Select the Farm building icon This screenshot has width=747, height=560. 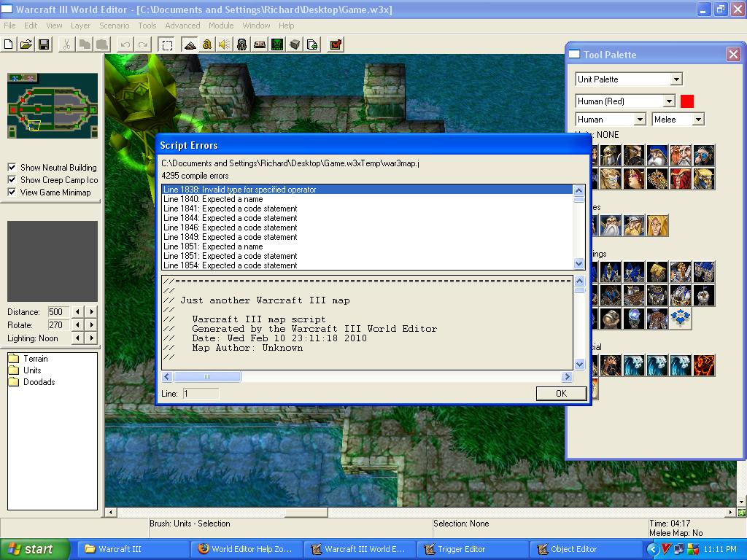(657, 272)
